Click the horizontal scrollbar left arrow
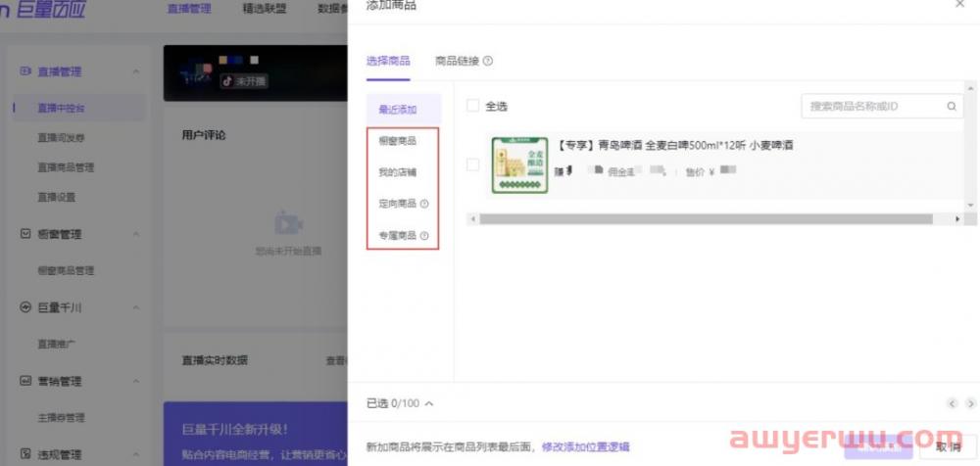 472,218
